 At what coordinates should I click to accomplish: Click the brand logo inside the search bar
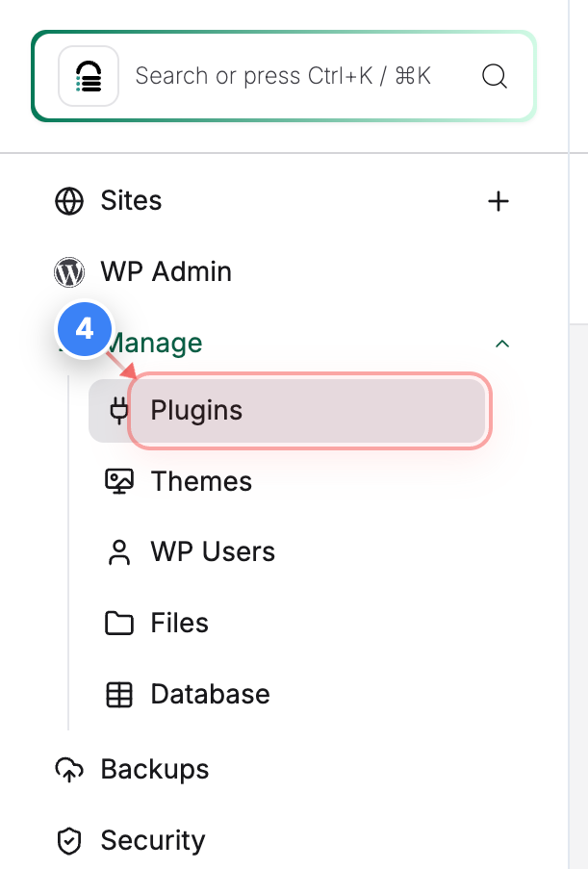tap(88, 76)
